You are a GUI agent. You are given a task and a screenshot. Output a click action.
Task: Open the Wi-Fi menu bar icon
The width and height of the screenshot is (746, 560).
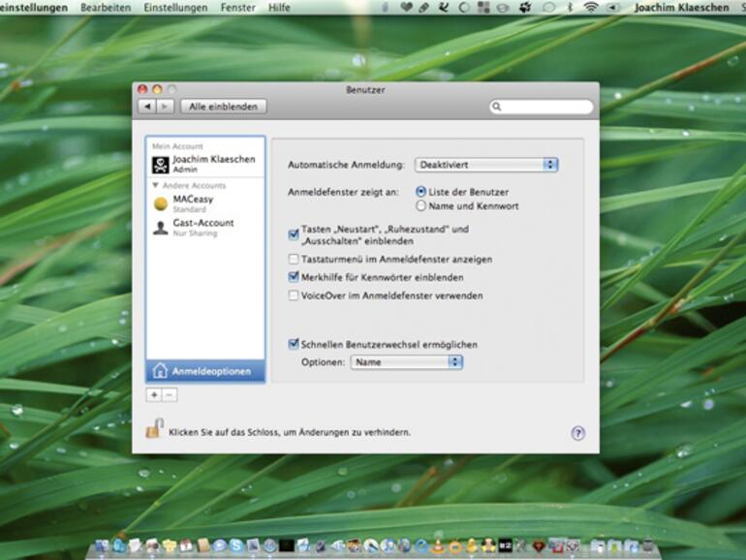(x=590, y=7)
